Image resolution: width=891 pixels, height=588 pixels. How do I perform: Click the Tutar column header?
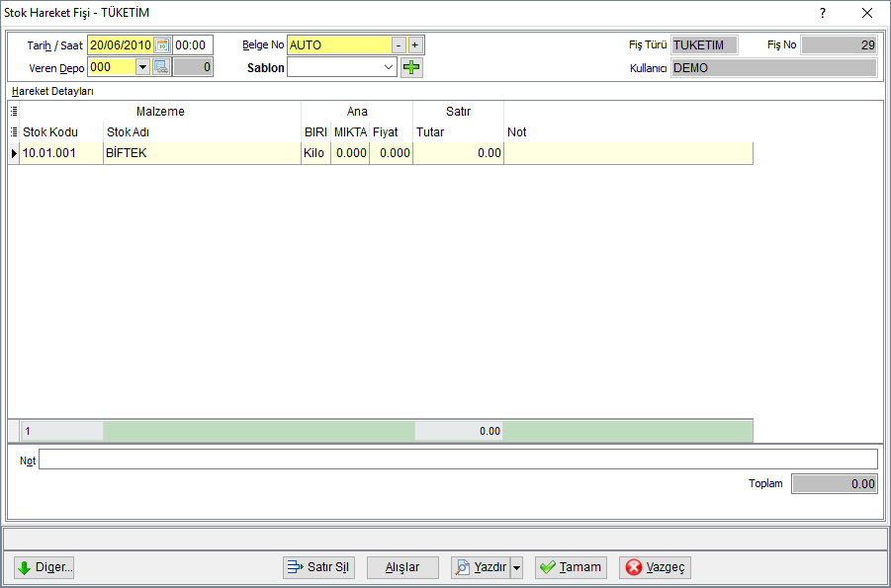point(458,131)
